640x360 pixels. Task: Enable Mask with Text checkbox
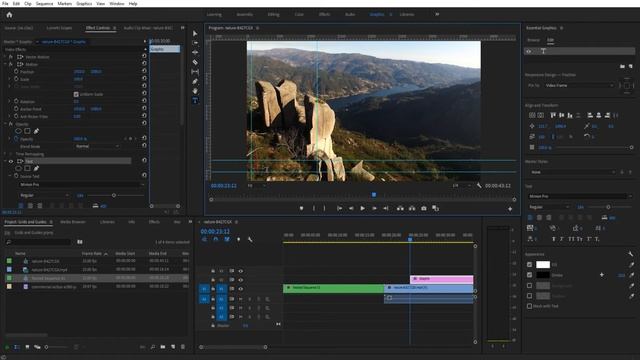point(529,306)
